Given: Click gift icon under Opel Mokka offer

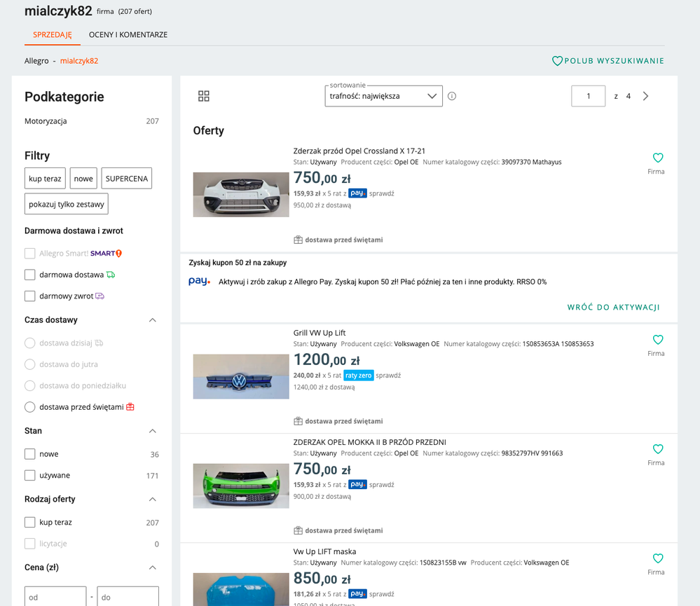Looking at the screenshot, I should [x=298, y=530].
